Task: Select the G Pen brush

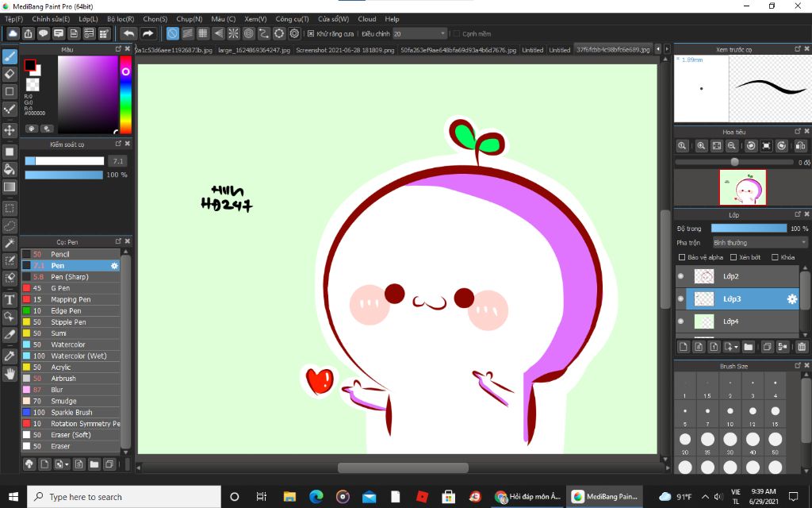Action: [x=71, y=288]
